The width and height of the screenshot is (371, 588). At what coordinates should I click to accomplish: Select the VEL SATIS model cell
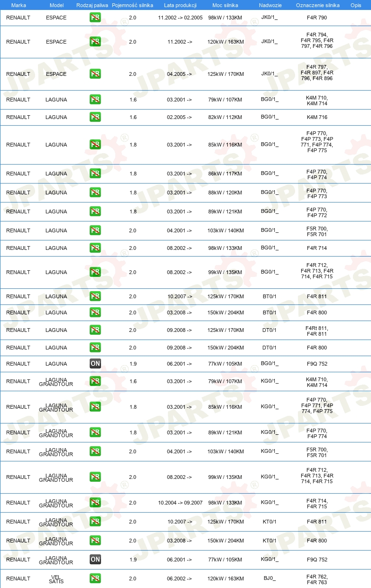pyautogui.click(x=56, y=579)
